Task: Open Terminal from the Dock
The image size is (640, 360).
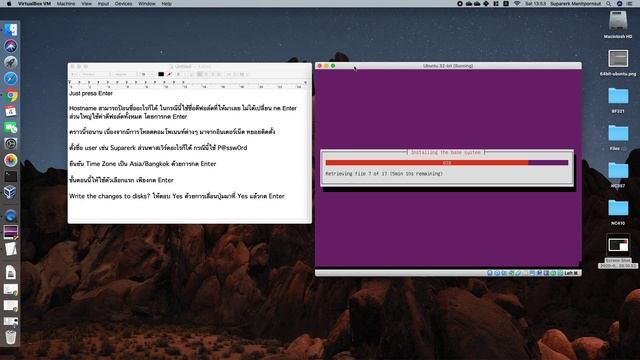Action: pos(11,176)
